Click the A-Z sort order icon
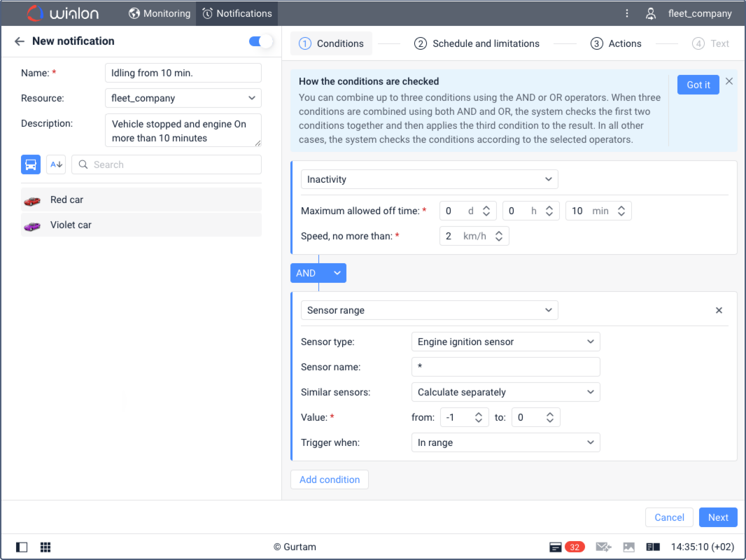Image resolution: width=746 pixels, height=560 pixels. click(x=56, y=164)
